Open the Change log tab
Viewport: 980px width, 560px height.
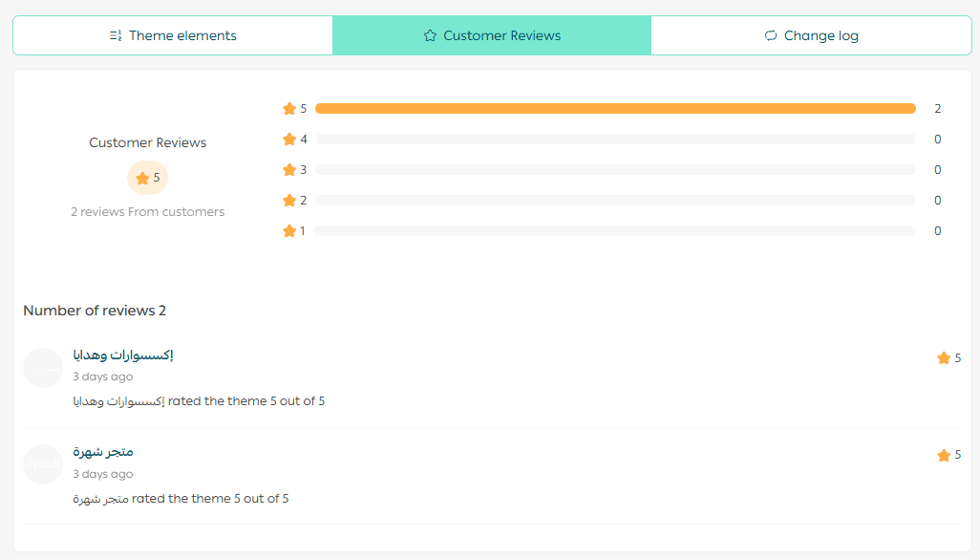[x=811, y=35]
